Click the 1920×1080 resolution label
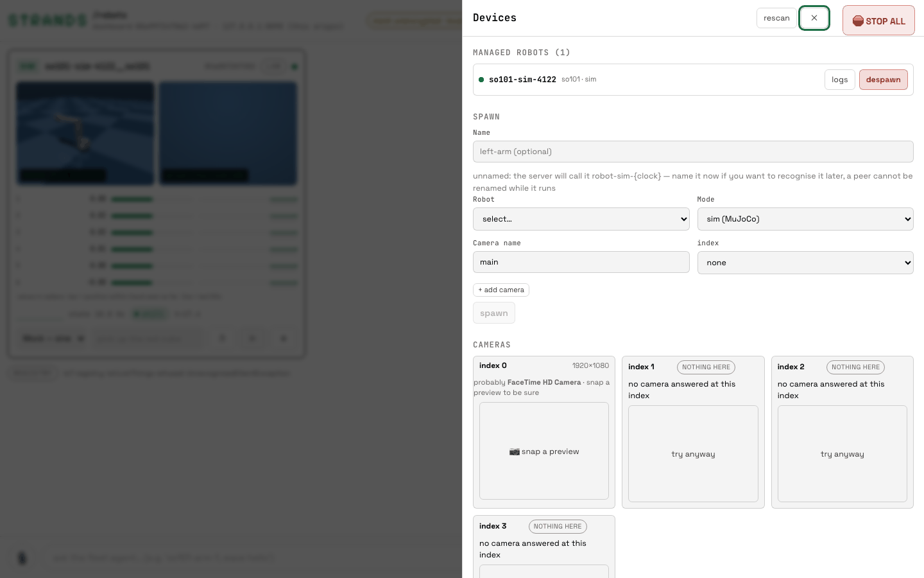The width and height of the screenshot is (924, 578). 590,365
